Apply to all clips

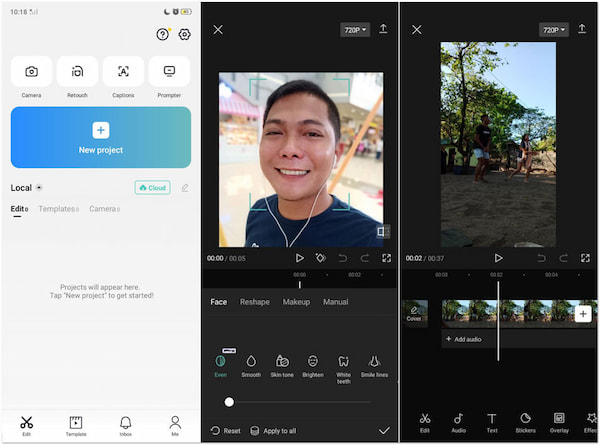point(273,431)
